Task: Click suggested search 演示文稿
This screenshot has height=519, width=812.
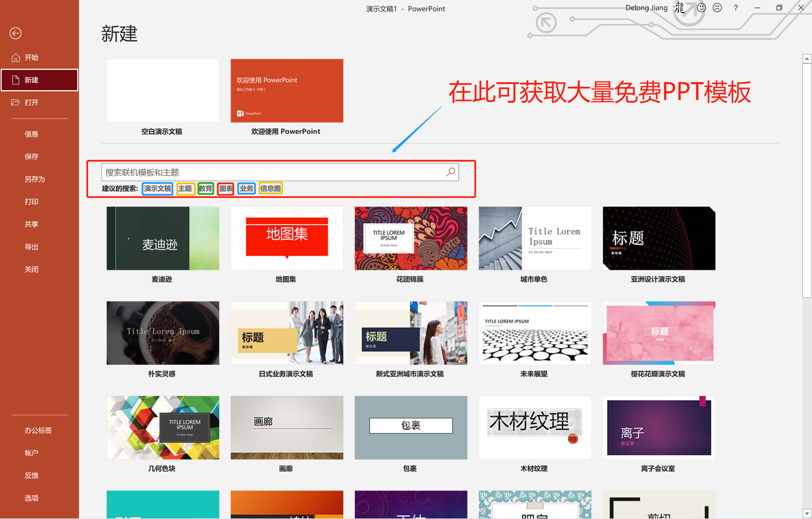Action: coord(157,188)
